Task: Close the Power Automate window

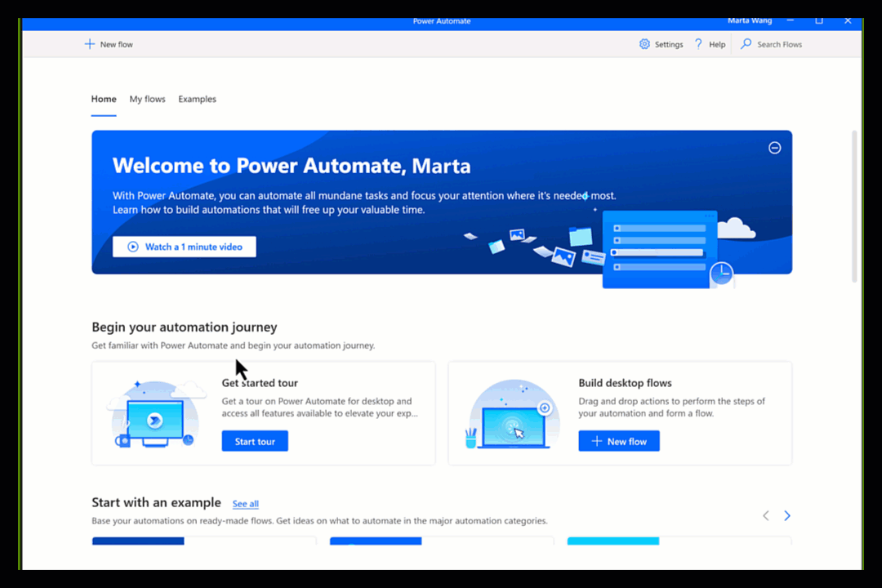Action: 848,20
